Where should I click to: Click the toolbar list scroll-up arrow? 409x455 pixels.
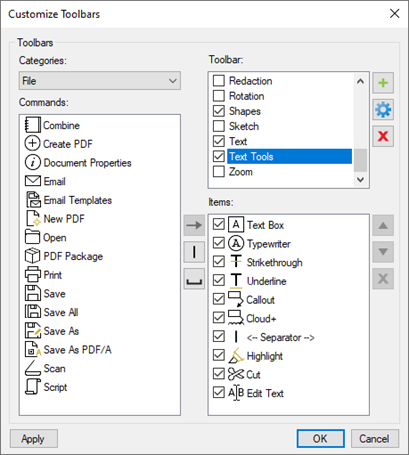(360, 81)
